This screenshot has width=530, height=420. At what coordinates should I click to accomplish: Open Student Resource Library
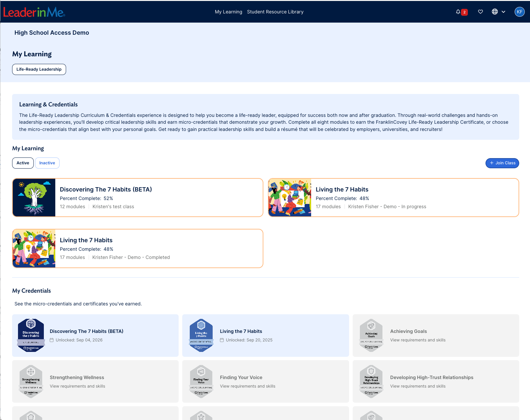pos(275,12)
